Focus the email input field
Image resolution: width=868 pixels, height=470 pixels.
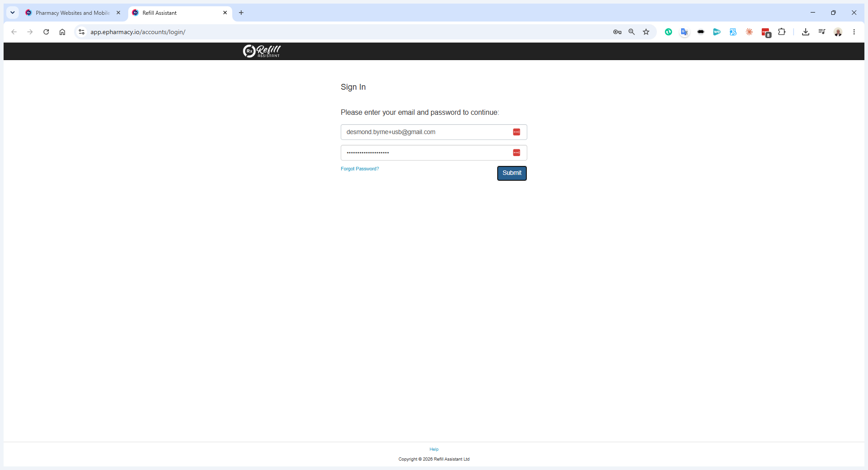[434, 132]
